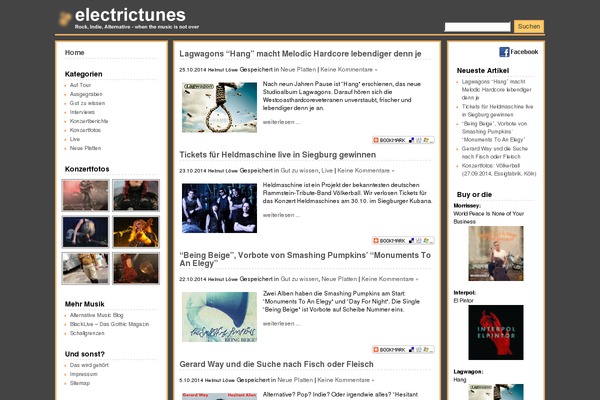Click 'World Peace Is None of Your Business' text

[488, 217]
